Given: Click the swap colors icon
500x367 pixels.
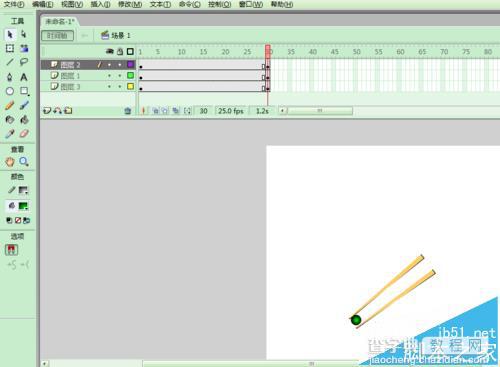Looking at the screenshot, I should [x=26, y=220].
